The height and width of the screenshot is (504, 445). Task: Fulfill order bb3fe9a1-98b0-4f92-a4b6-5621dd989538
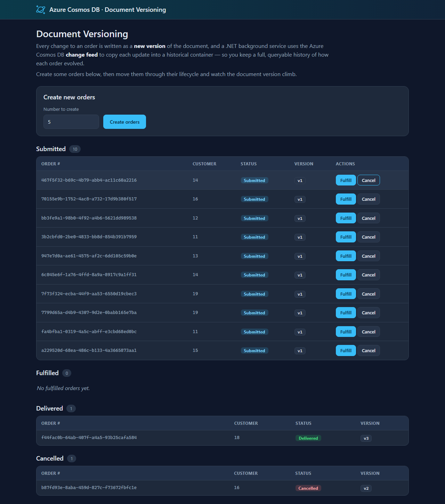click(x=346, y=218)
